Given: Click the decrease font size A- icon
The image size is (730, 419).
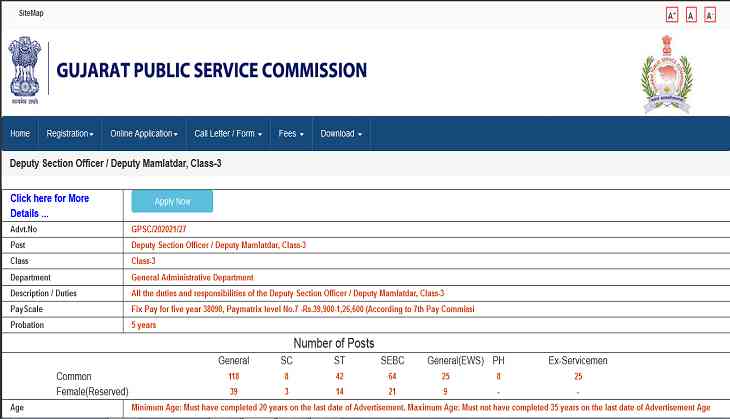Looking at the screenshot, I should pyautogui.click(x=710, y=15).
